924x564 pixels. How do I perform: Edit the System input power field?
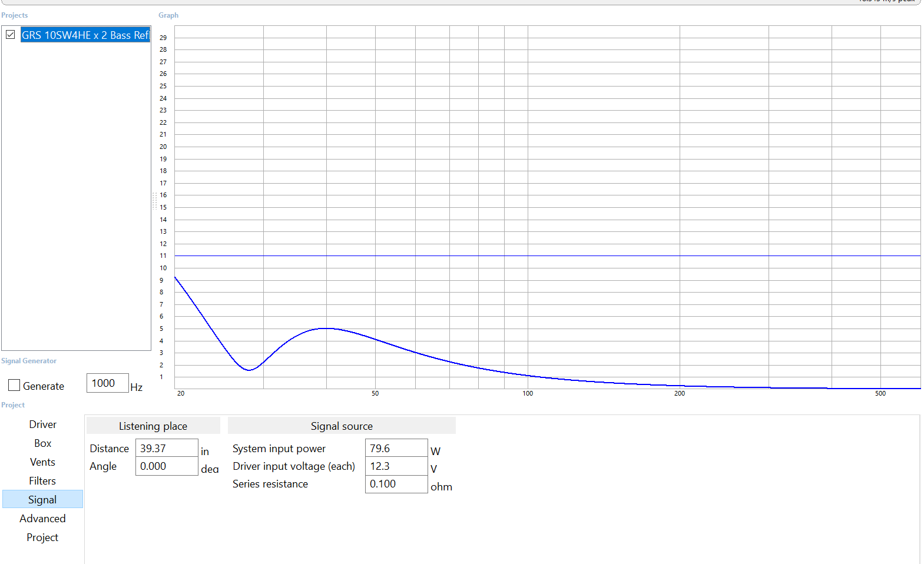pyautogui.click(x=396, y=448)
